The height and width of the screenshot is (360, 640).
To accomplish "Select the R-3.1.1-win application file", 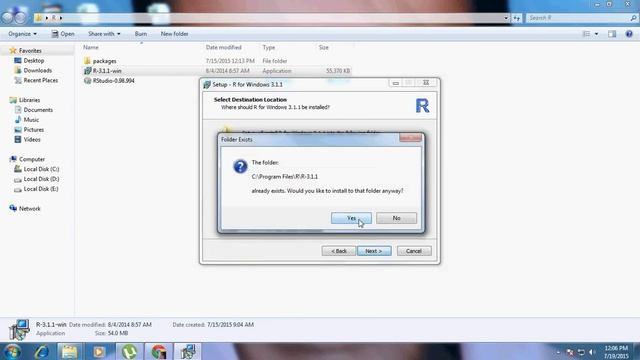I will 107,71.
